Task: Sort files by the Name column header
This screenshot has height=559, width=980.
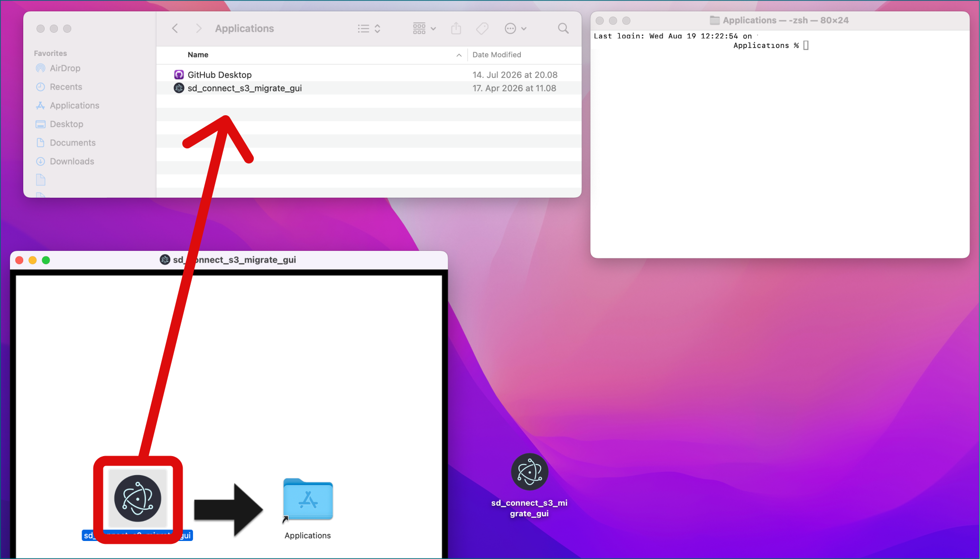Action: [x=198, y=55]
